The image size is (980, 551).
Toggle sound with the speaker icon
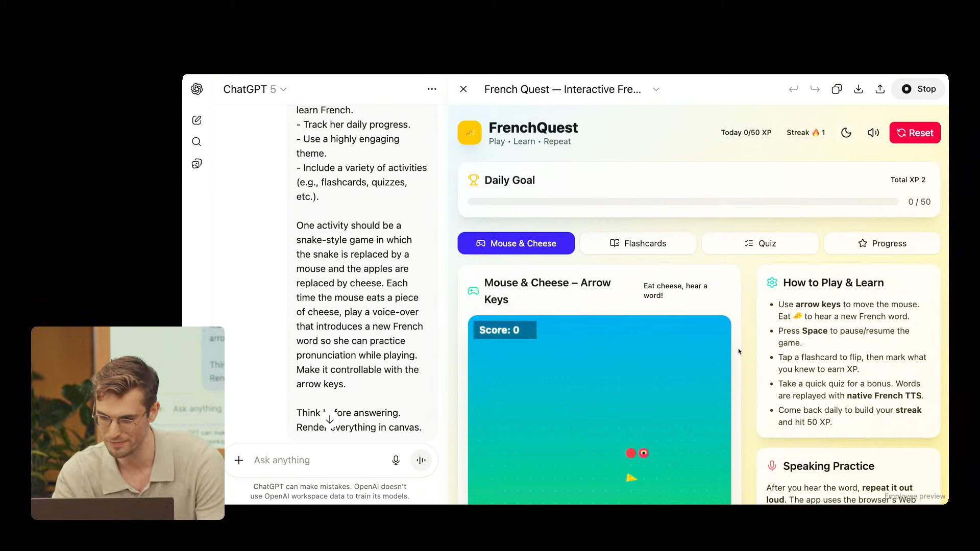873,133
